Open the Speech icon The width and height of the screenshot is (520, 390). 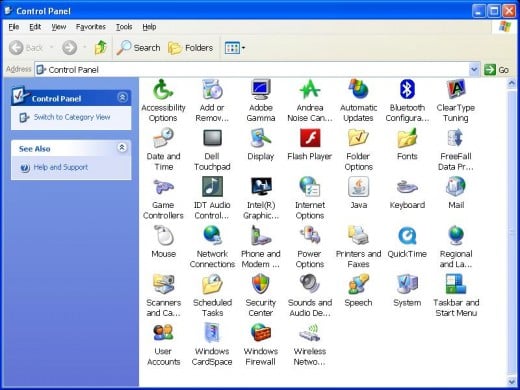click(x=358, y=284)
